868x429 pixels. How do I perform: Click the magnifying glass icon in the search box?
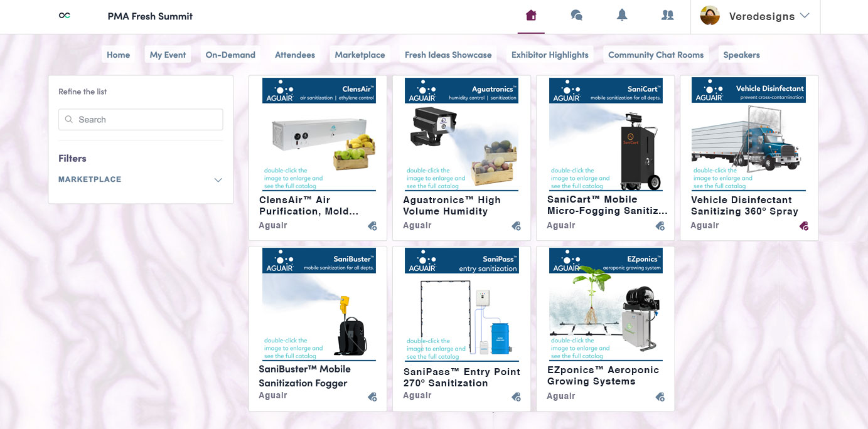tap(68, 119)
